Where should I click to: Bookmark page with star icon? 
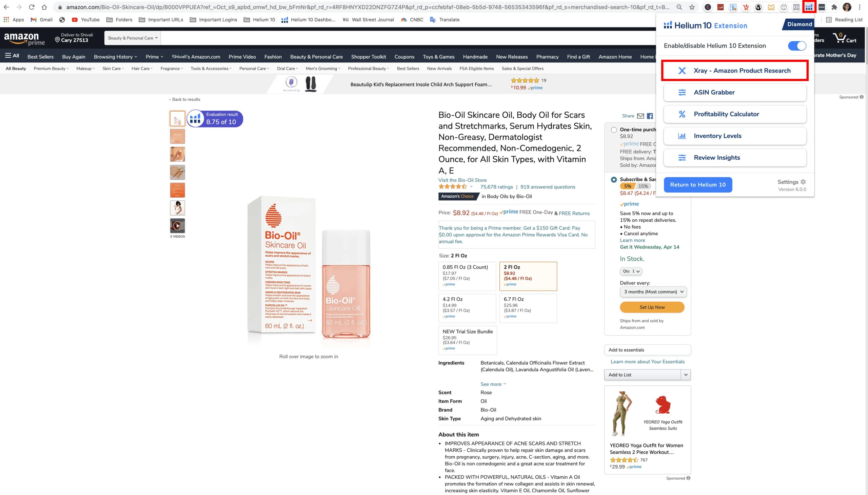[692, 7]
